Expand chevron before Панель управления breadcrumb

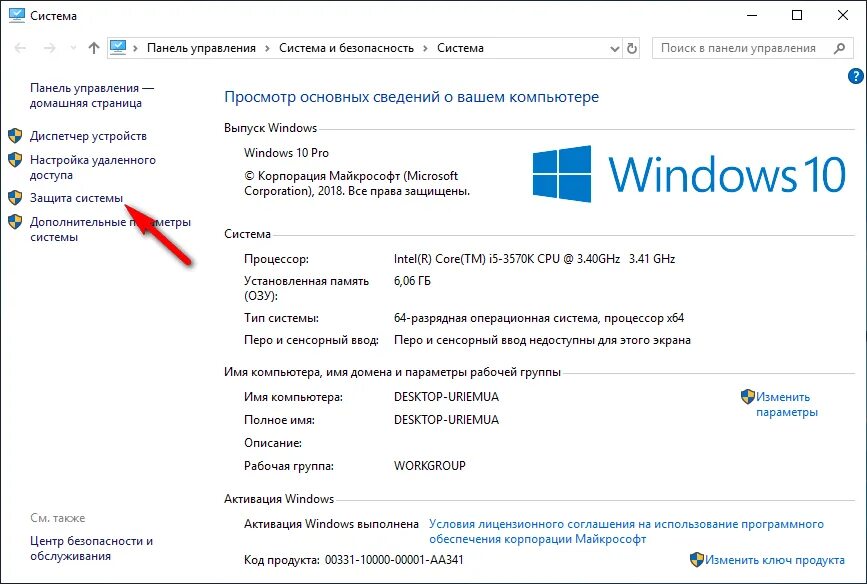point(135,49)
